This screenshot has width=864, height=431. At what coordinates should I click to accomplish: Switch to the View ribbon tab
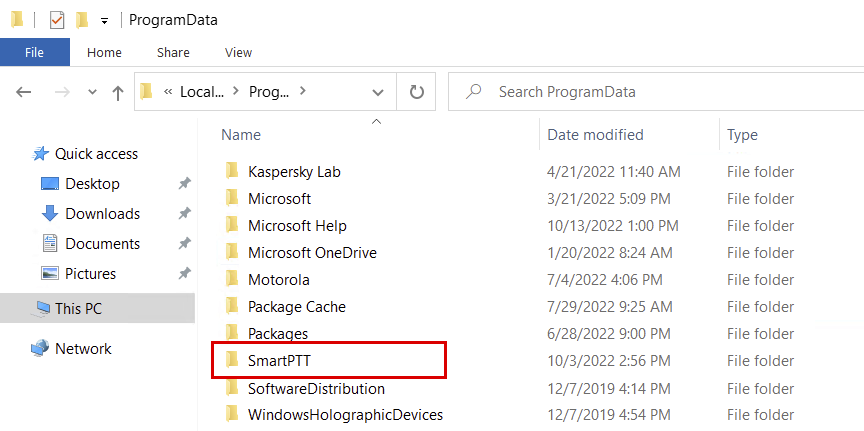238,52
